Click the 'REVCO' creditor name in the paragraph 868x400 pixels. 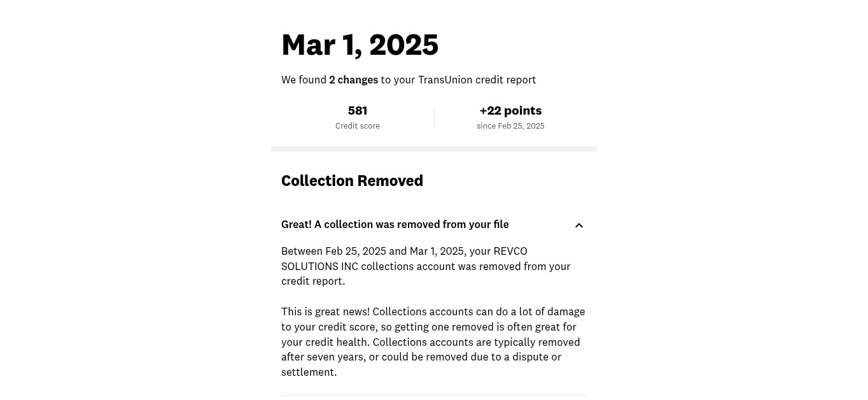pos(510,251)
